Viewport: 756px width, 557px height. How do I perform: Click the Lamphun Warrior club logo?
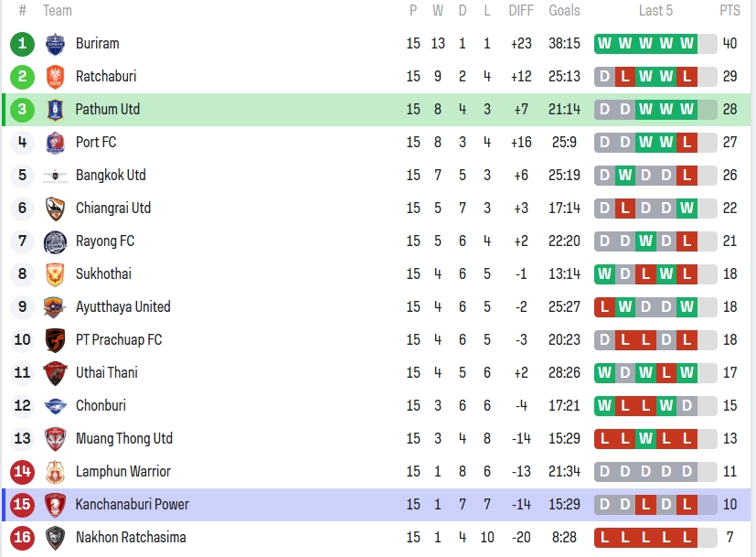point(55,472)
